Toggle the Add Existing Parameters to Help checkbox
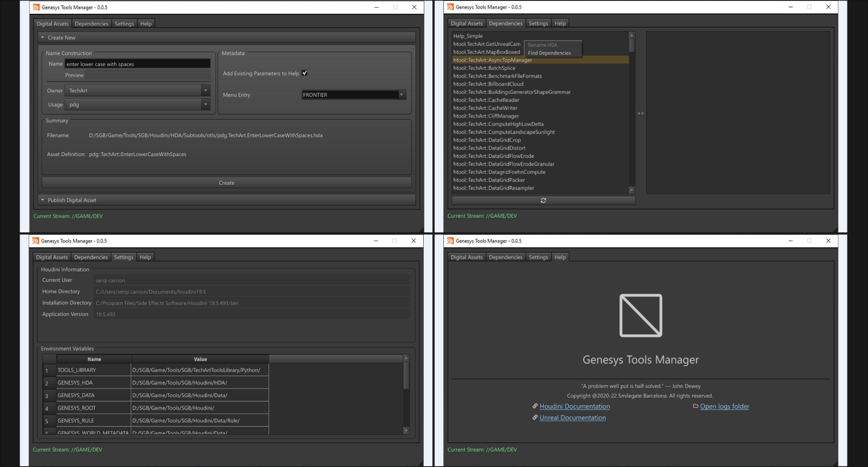 pyautogui.click(x=305, y=73)
